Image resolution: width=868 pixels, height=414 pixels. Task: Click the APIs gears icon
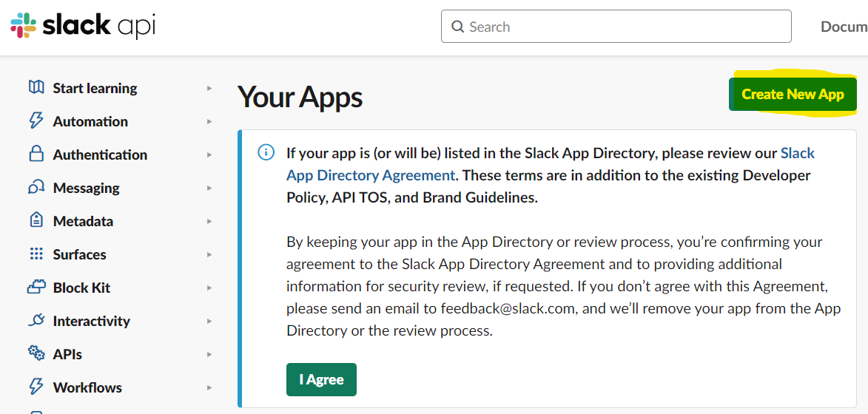click(x=36, y=353)
